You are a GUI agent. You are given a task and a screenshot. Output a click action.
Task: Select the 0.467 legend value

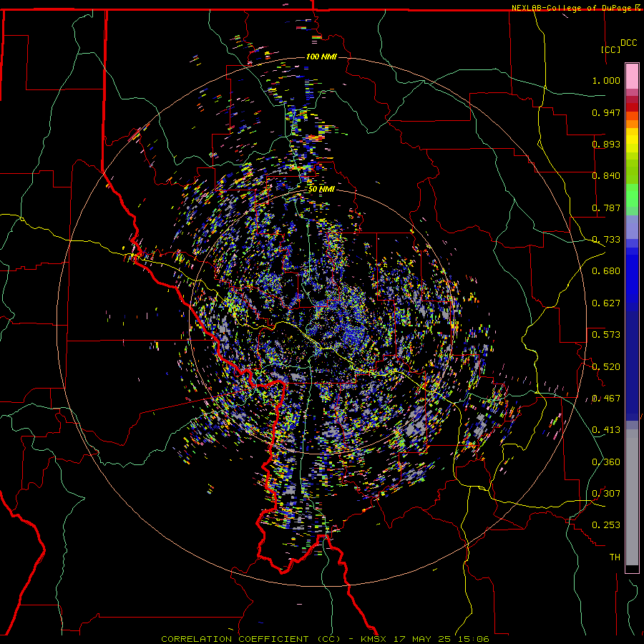[606, 399]
